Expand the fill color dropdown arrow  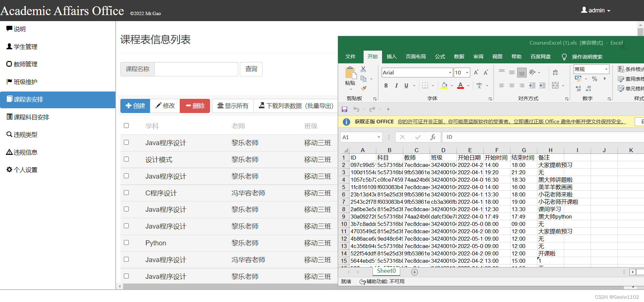452,86
